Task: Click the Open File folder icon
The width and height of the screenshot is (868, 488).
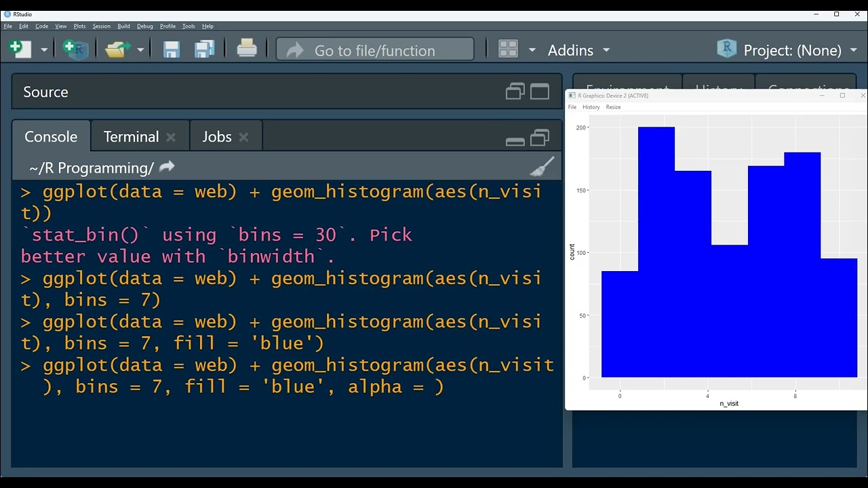Action: point(117,49)
